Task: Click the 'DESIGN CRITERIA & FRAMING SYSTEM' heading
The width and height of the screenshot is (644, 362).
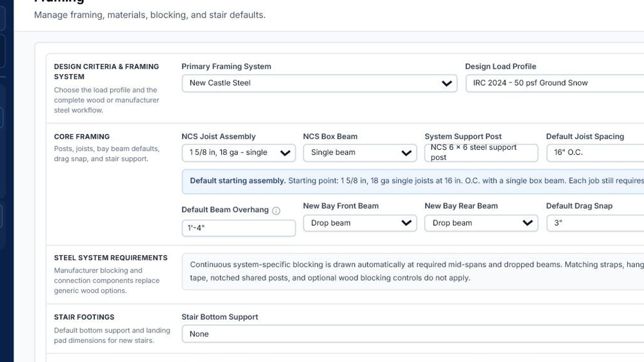Action: (106, 71)
